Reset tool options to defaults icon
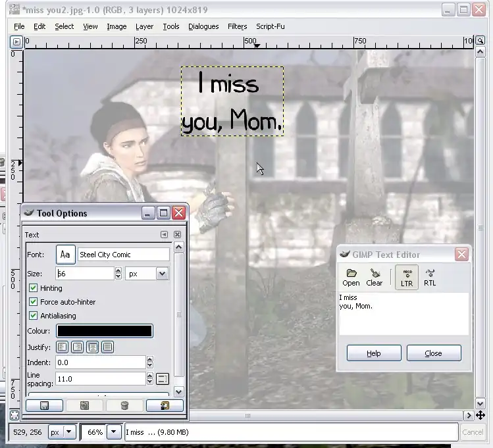The image size is (493, 448). (x=165, y=406)
